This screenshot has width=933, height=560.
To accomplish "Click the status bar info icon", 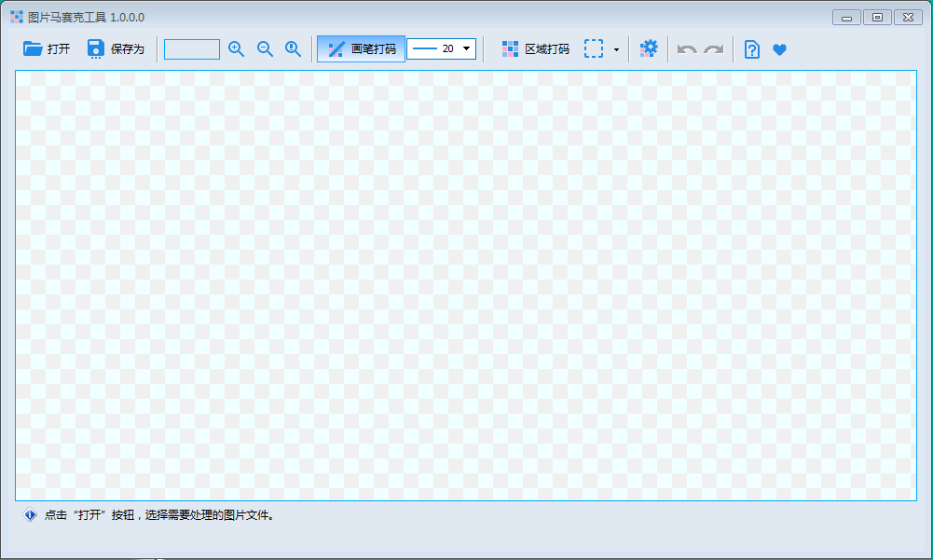I will coord(30,514).
